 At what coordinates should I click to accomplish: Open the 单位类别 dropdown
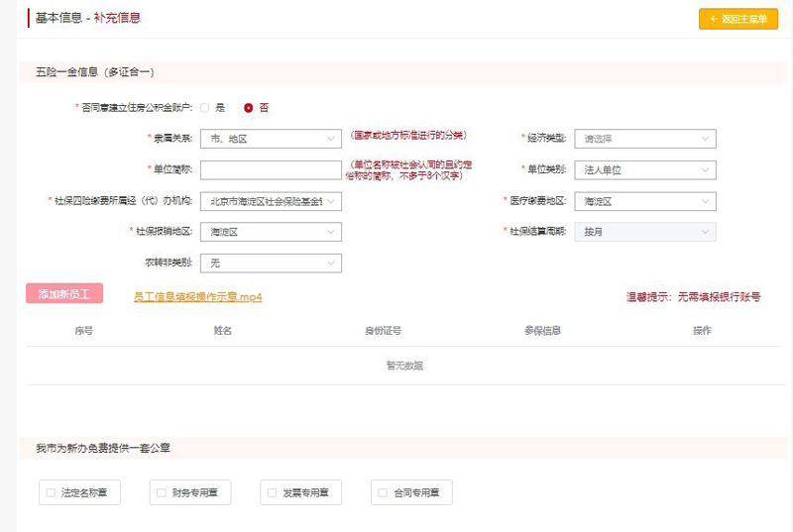645,169
